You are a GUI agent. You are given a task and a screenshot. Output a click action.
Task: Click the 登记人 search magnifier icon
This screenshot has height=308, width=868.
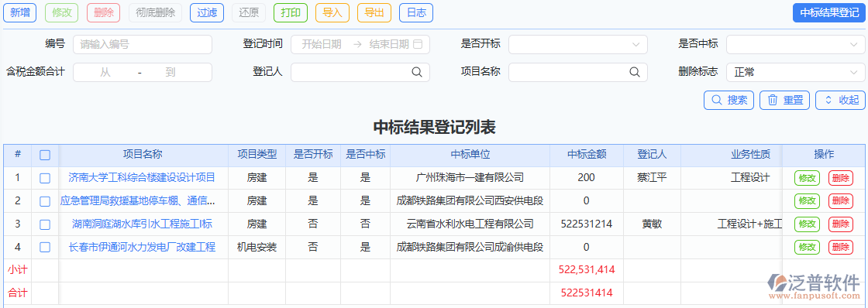[x=416, y=72]
